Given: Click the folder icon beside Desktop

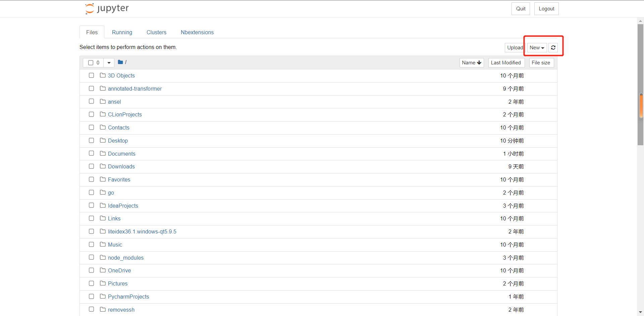Looking at the screenshot, I should 103,141.
